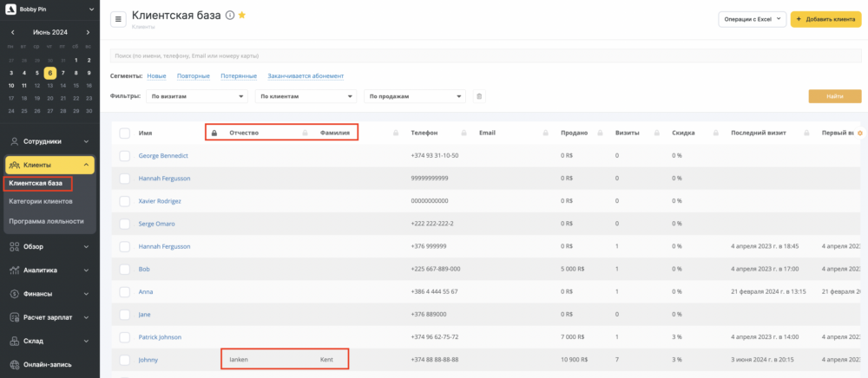Click the lock icon after Фамилия column
Viewport: 868px width, 378px height.
(x=396, y=134)
